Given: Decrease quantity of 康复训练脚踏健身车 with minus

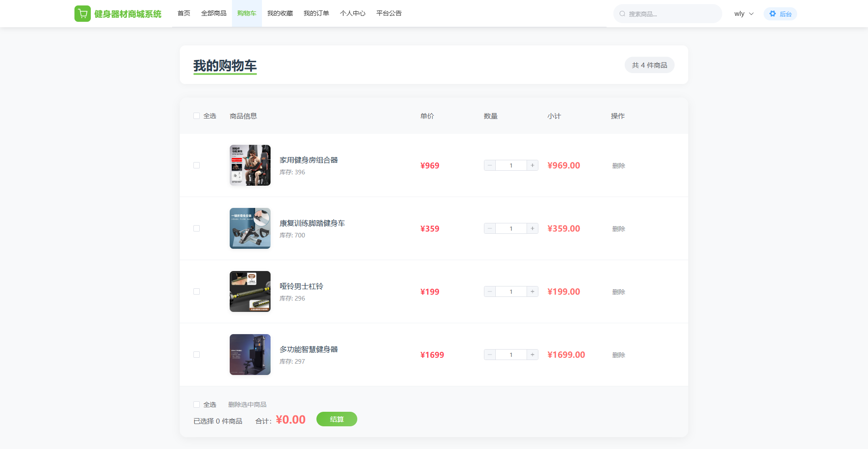Looking at the screenshot, I should [x=490, y=228].
